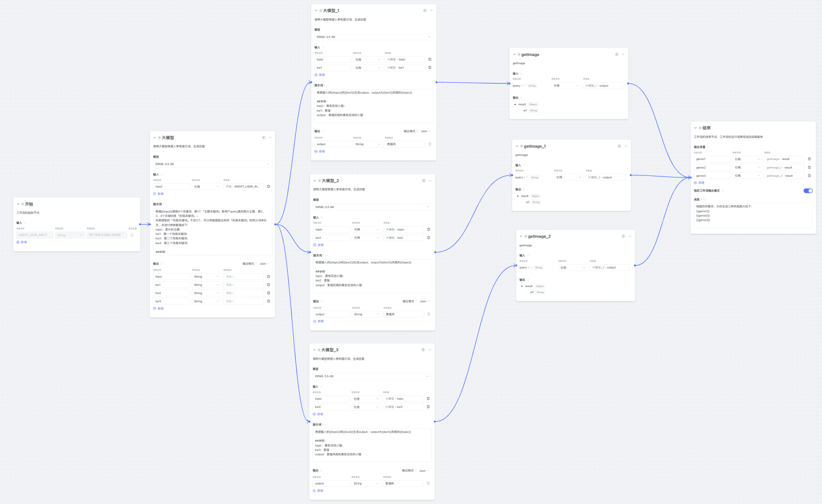This screenshot has height=504, width=822.
Task: Open model dropdown ERNIE-3.5-8K in 大模型 node
Action: coord(212,164)
